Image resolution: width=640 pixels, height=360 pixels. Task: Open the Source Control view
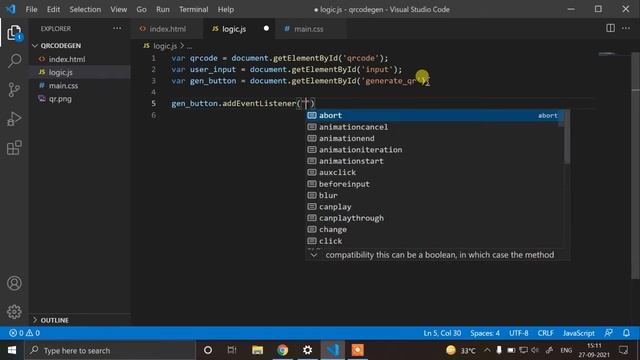coord(14,90)
